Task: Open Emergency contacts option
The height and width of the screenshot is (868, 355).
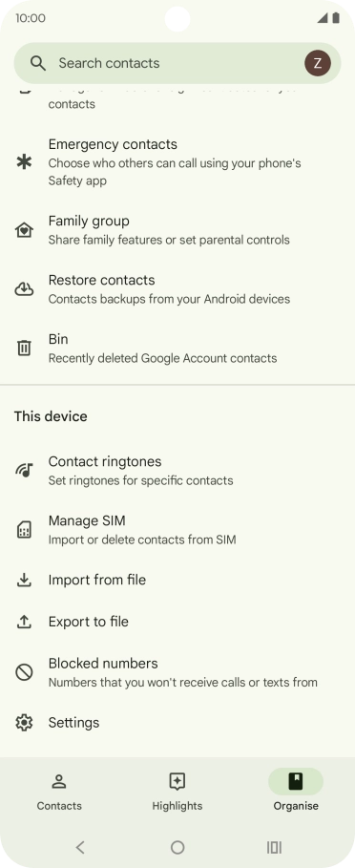Action: pyautogui.click(x=177, y=162)
